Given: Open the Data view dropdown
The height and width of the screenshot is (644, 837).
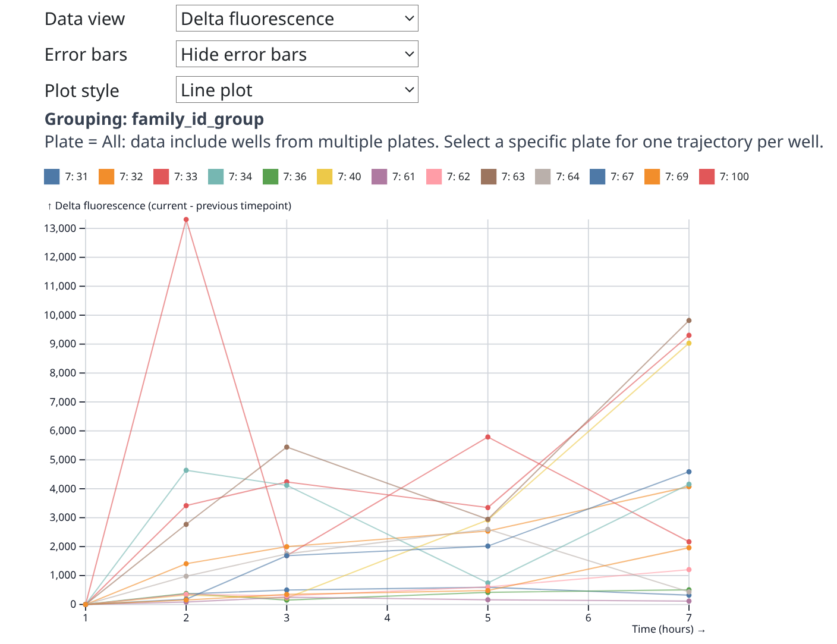Looking at the screenshot, I should pyautogui.click(x=297, y=18).
